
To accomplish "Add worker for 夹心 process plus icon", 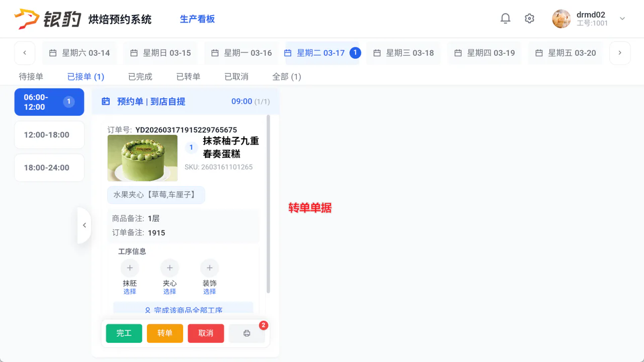I will 170,268.
